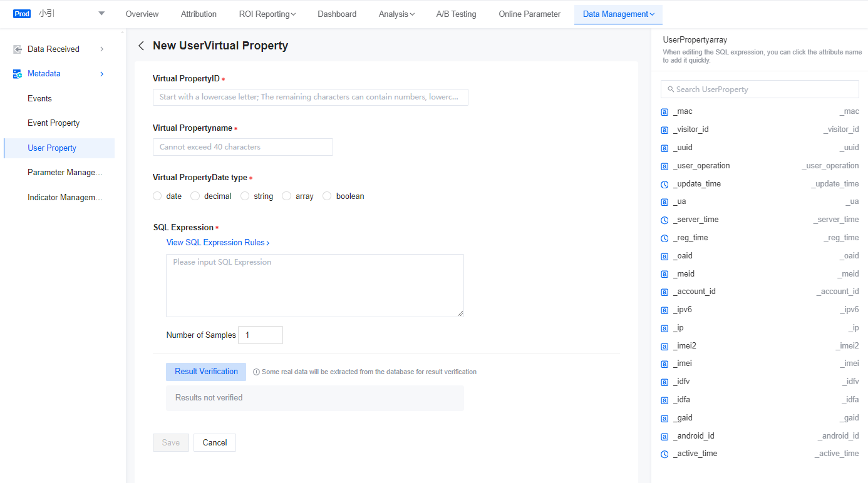This screenshot has width=868, height=483.
Task: Select the string data type option
Action: (245, 196)
